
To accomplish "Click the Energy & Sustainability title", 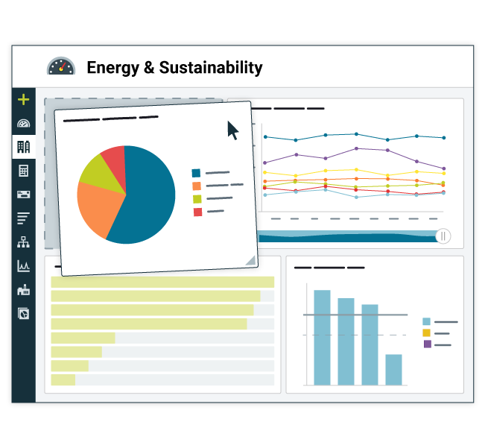I will (x=174, y=68).
